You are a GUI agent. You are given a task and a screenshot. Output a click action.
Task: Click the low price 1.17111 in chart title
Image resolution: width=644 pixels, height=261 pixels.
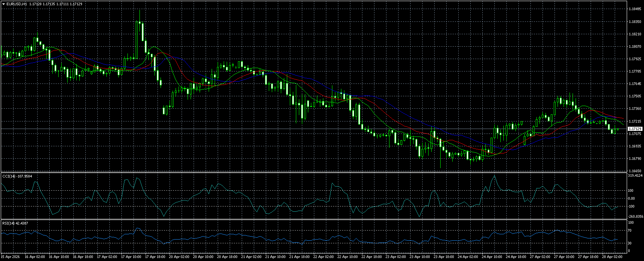pyautogui.click(x=62, y=4)
